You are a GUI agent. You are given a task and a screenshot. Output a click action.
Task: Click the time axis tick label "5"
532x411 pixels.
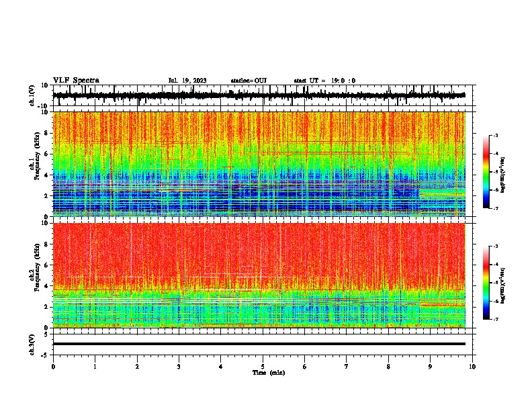point(263,367)
